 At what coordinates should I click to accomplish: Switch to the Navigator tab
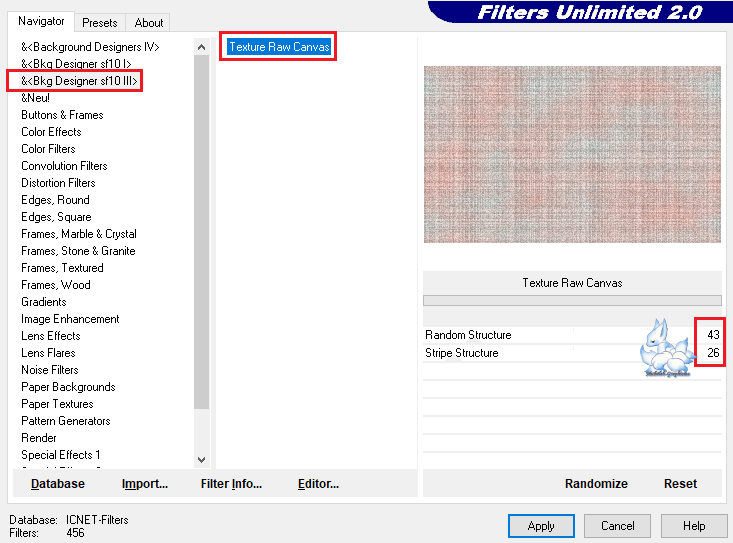pos(41,21)
